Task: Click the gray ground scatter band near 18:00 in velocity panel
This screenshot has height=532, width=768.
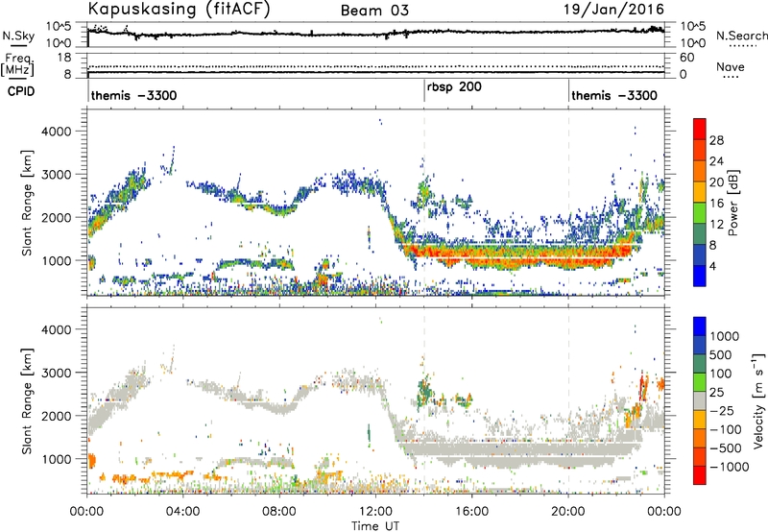Action: [519, 453]
